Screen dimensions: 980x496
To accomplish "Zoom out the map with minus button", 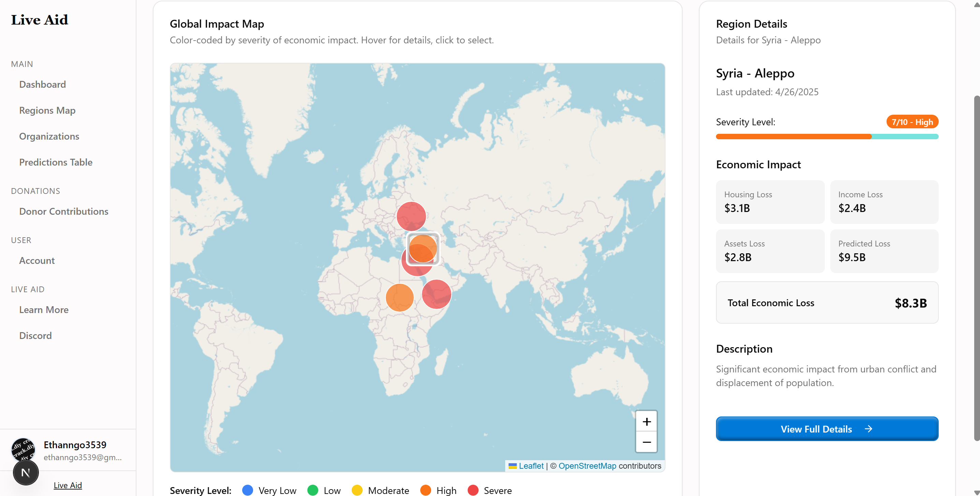I will (x=646, y=442).
